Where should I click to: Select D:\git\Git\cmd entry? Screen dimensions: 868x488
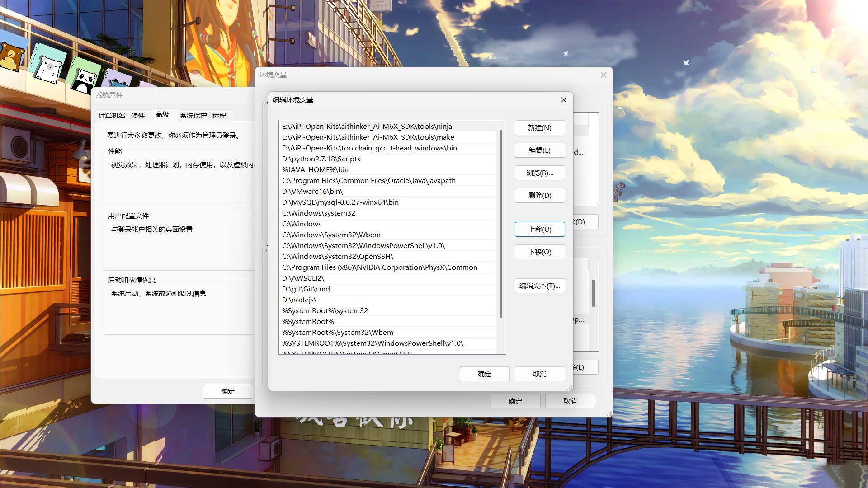click(x=388, y=289)
